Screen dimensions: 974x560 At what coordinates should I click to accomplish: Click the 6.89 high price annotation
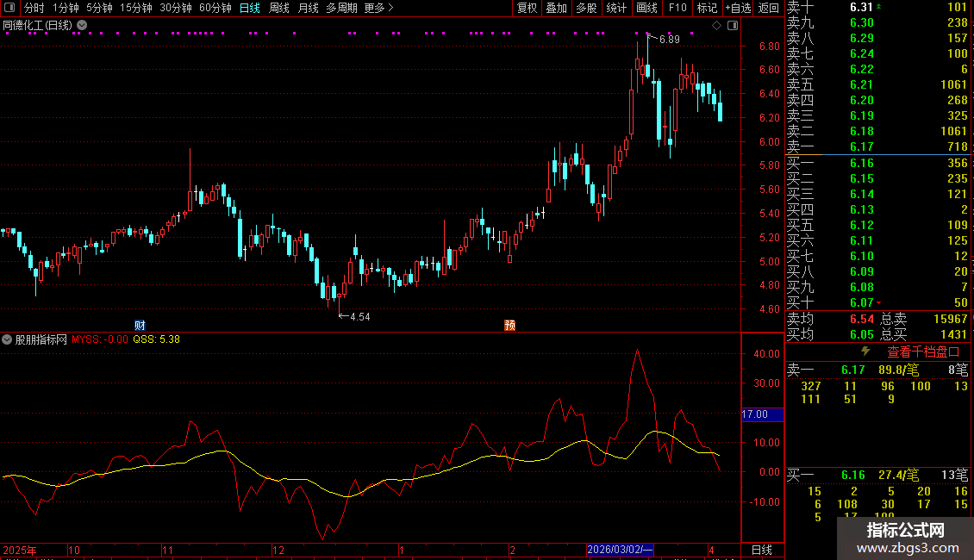coord(669,40)
